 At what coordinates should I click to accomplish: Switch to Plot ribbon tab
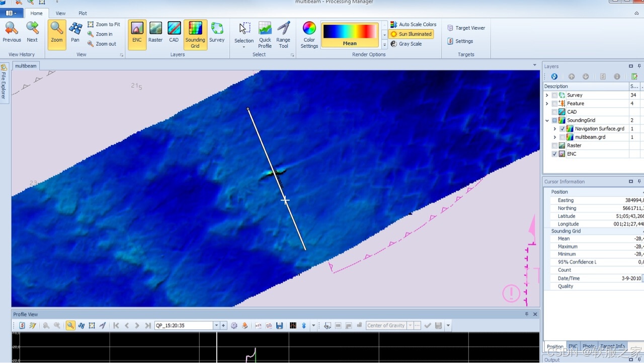tap(83, 14)
